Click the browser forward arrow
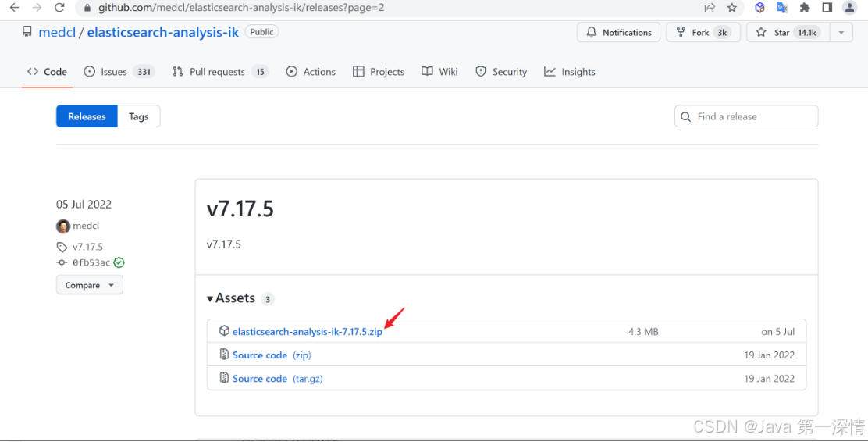Screen dimensions: 868x442 click(x=37, y=8)
